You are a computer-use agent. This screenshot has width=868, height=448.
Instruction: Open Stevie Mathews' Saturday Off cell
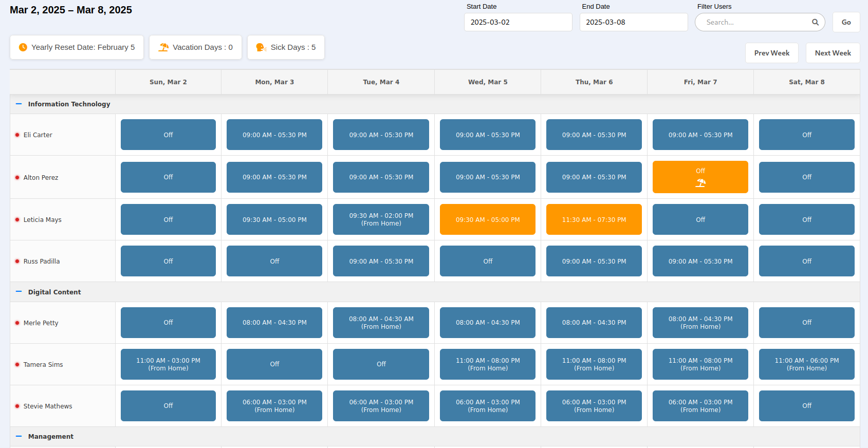[807, 406]
